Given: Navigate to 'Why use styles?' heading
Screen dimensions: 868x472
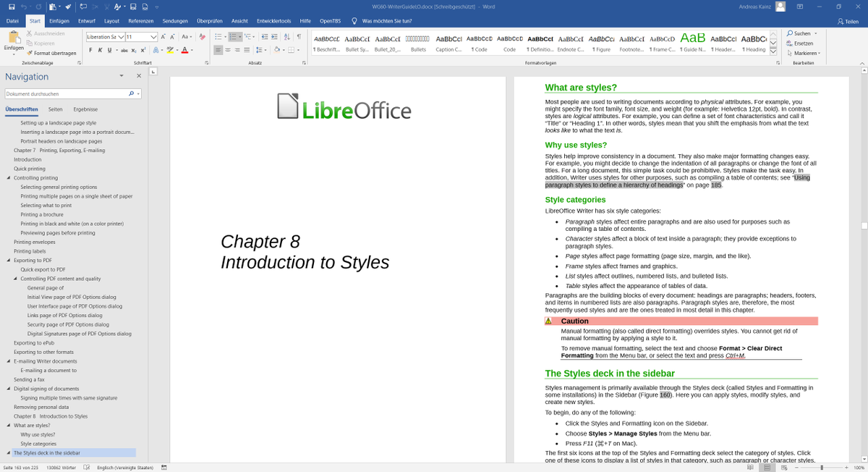Looking at the screenshot, I should pyautogui.click(x=38, y=435).
